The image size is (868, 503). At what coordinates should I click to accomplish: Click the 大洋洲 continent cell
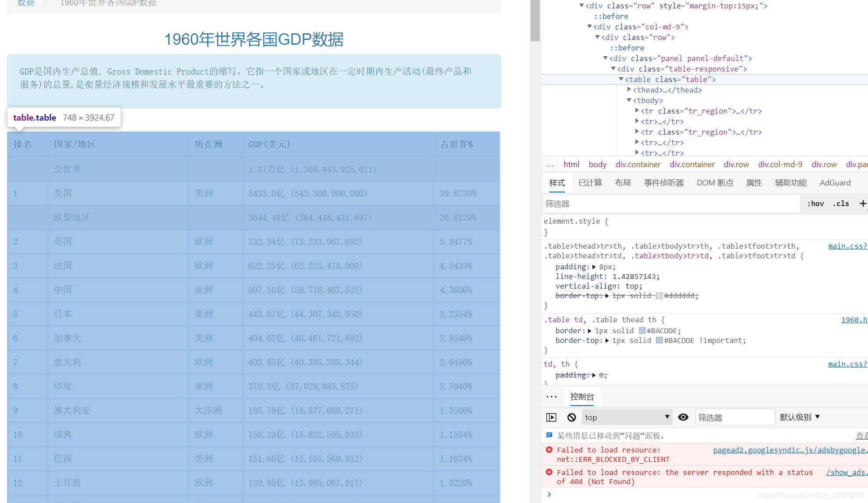(x=215, y=410)
